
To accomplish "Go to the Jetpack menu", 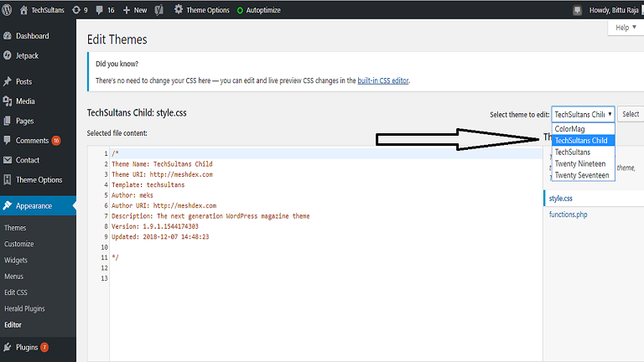I will [27, 55].
